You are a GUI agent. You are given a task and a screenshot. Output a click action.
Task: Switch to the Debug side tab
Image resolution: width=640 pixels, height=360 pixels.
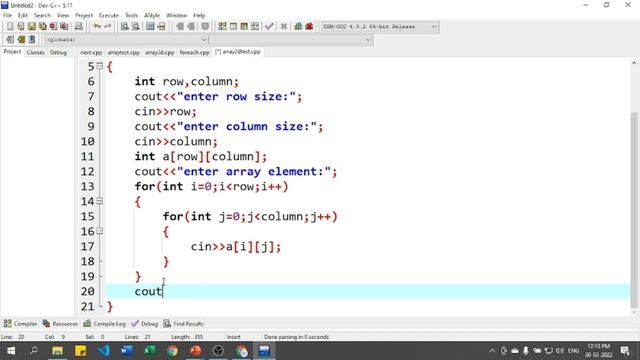58,52
